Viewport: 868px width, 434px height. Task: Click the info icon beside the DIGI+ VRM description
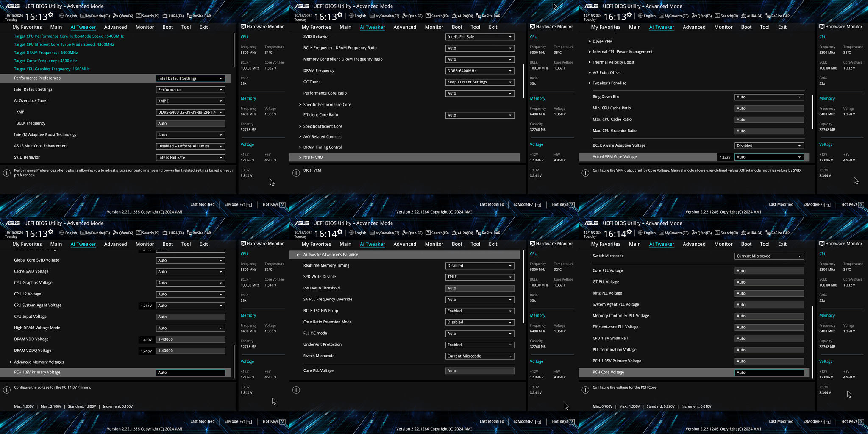tap(296, 173)
